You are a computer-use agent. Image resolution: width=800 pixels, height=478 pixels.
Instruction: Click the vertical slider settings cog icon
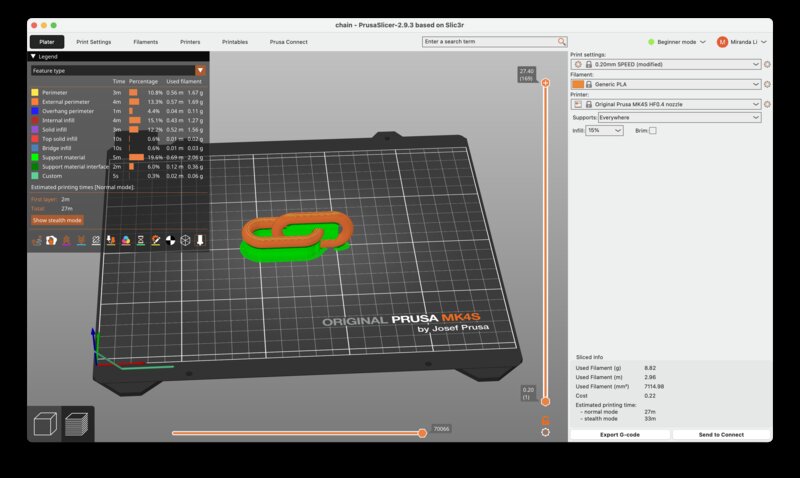(545, 432)
